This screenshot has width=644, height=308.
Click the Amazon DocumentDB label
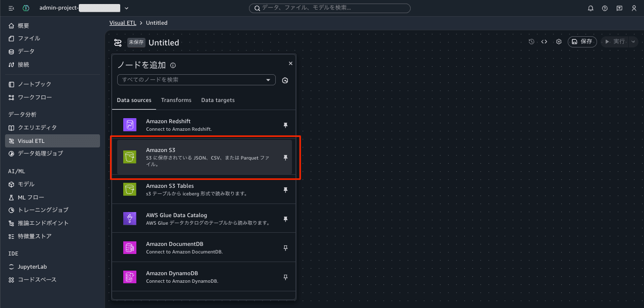[174, 244]
